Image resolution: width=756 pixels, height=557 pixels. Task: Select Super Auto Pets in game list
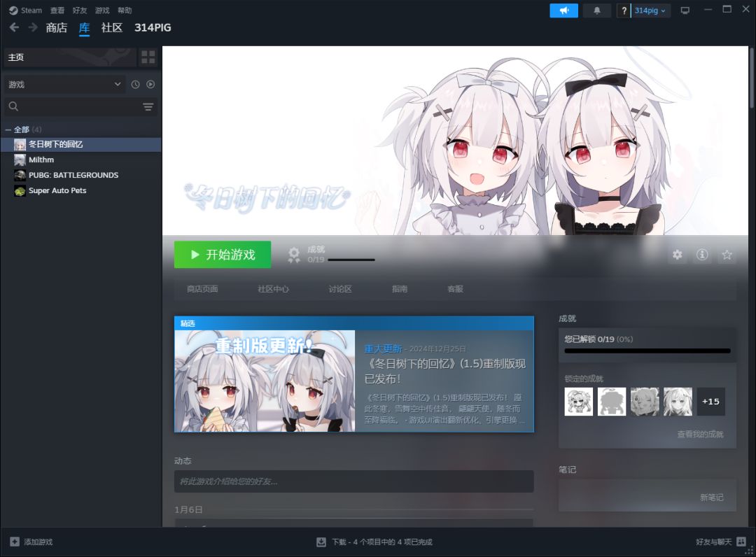[x=80, y=190]
